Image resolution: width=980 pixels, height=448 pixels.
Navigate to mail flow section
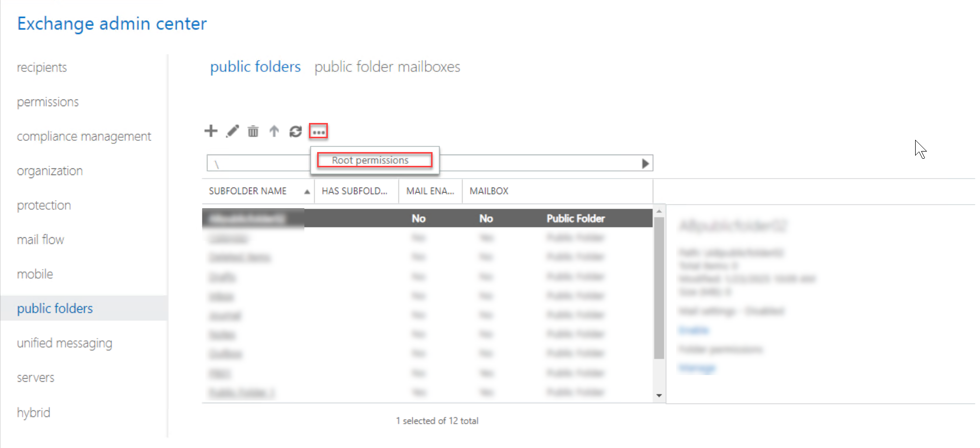click(x=40, y=240)
